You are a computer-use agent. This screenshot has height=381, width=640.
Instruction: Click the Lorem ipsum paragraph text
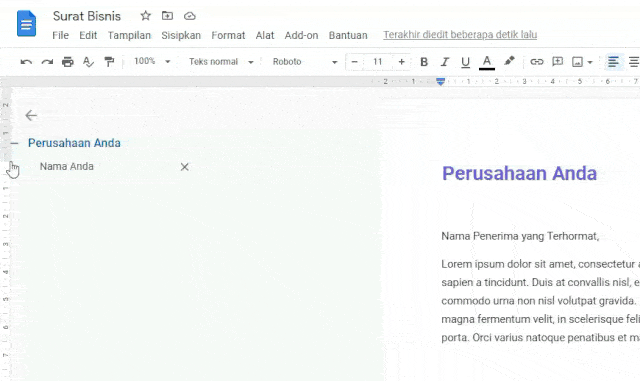pyautogui.click(x=540, y=301)
